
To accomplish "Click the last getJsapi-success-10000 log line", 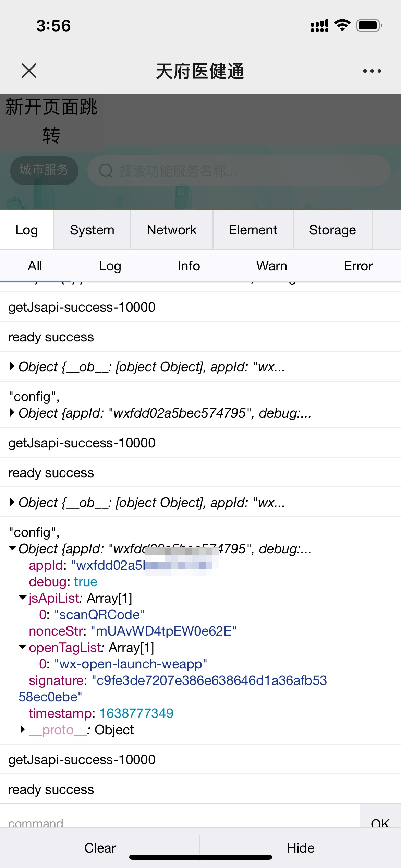I will (x=82, y=760).
